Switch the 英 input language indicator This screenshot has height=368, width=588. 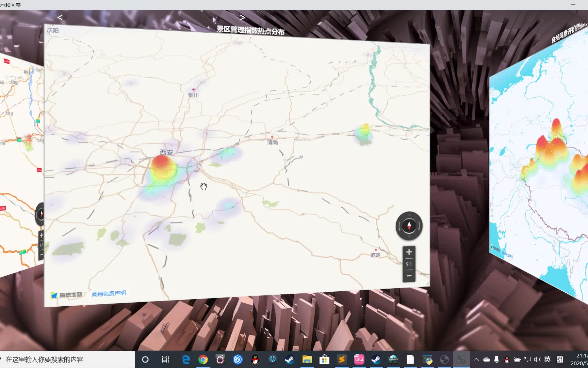(547, 359)
